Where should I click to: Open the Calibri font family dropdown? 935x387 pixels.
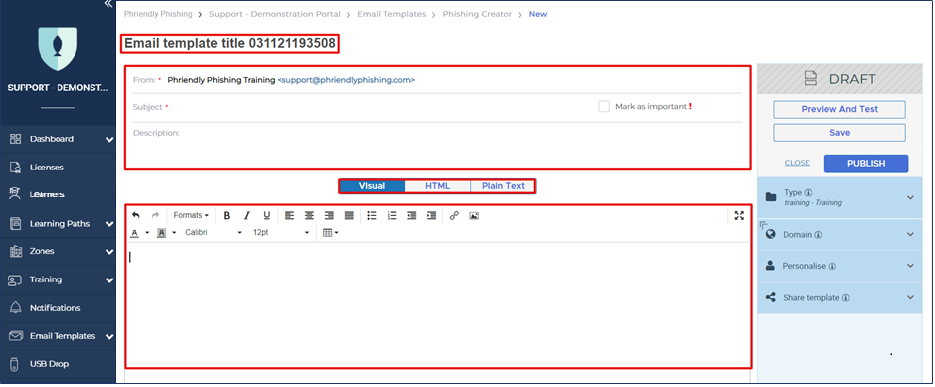tap(213, 233)
